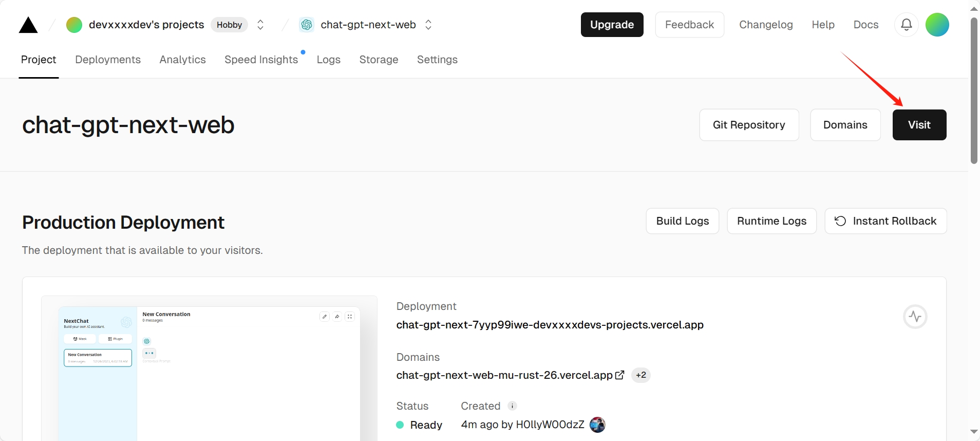This screenshot has height=441, width=980.
Task: Click the Domains button
Action: (x=845, y=125)
